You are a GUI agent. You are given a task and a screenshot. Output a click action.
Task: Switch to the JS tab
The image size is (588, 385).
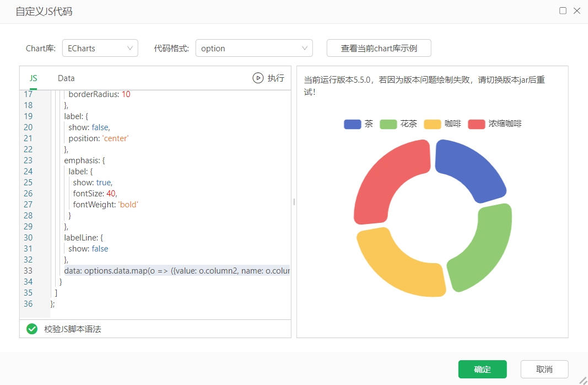(x=34, y=78)
